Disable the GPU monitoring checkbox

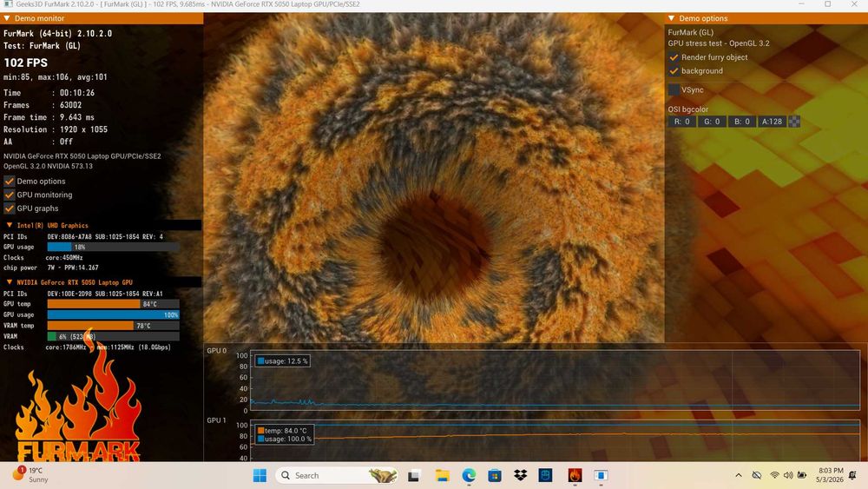click(x=10, y=195)
